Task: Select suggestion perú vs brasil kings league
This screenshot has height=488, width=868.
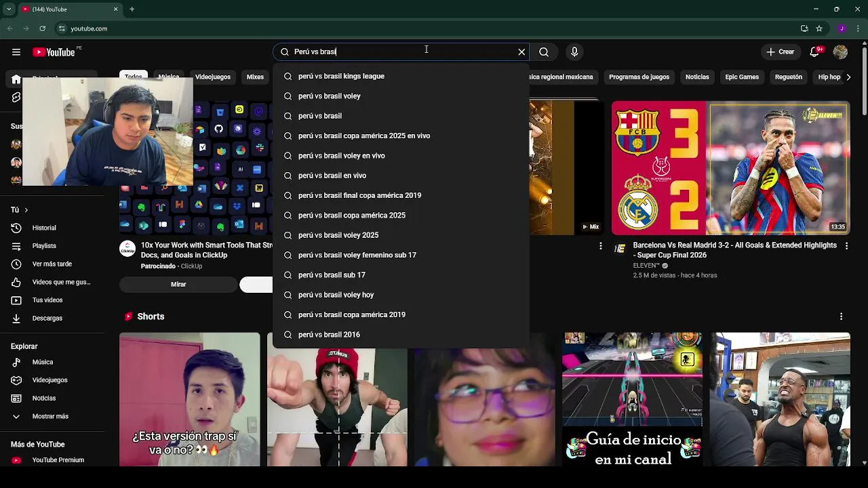Action: click(401, 77)
